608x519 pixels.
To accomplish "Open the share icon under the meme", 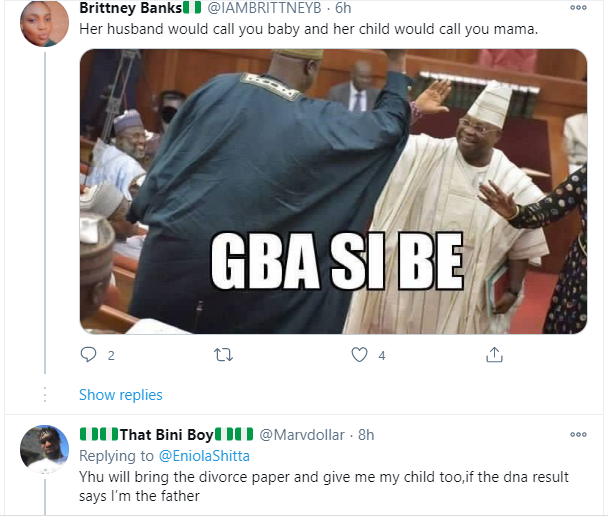I will tap(493, 354).
